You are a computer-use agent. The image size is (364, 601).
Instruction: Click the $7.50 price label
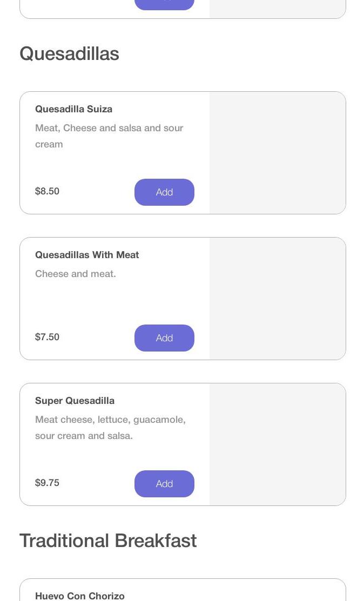[47, 337]
